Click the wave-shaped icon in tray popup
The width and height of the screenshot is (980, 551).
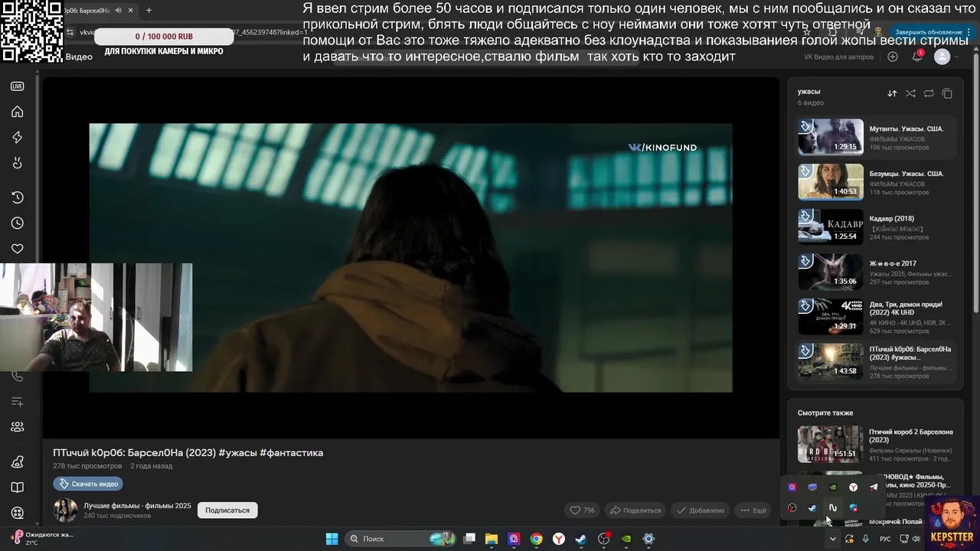833,507
